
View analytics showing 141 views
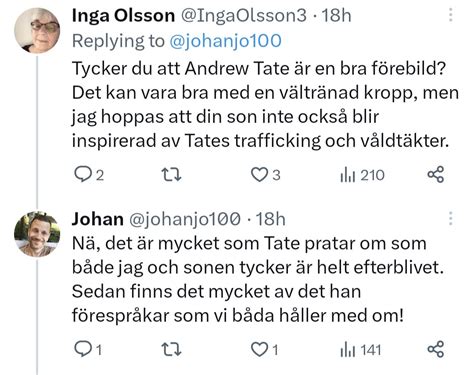click(360, 350)
